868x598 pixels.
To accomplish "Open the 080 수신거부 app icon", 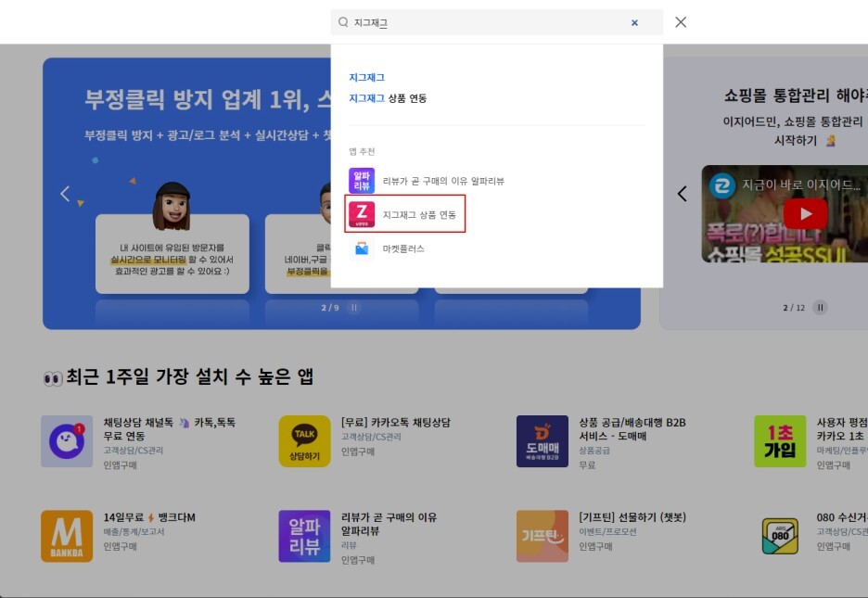I will (780, 536).
